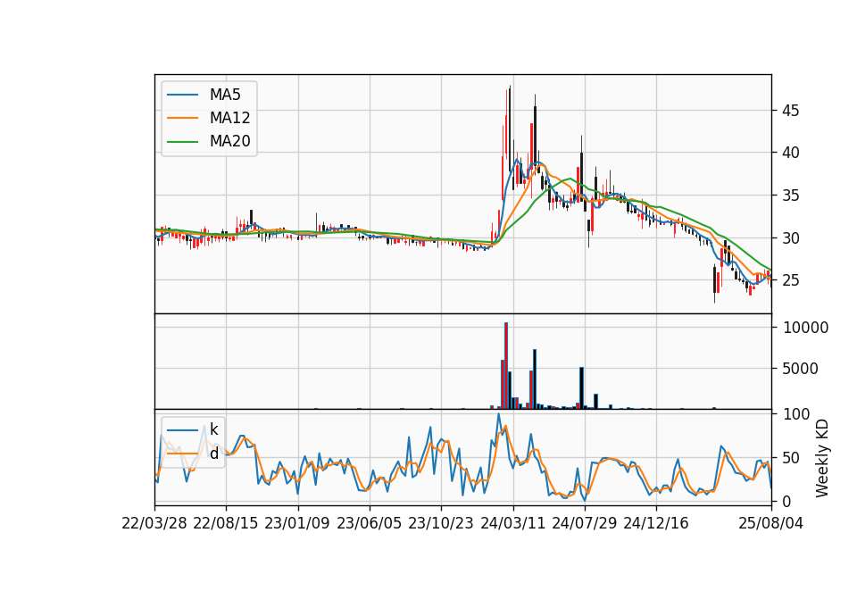Click the price axis value 45
Viewport: 857px width, 616px height.
(790, 111)
